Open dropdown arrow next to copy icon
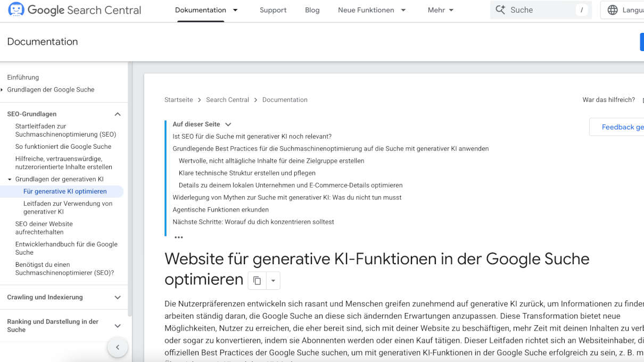This screenshot has width=644, height=362. pos(273,281)
